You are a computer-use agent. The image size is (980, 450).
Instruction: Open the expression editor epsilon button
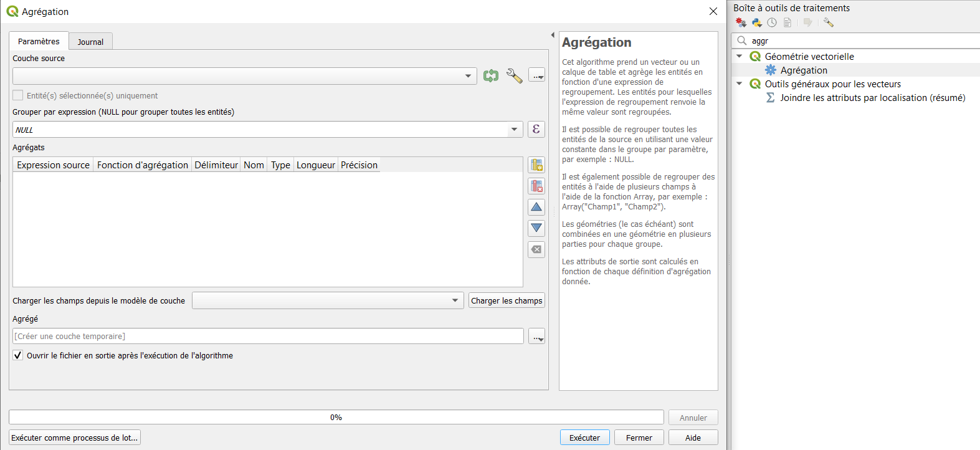click(536, 129)
